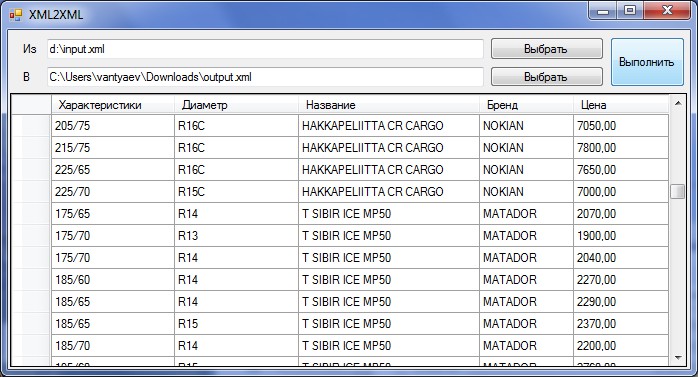Sort by the Название column header
The width and height of the screenshot is (698, 377).
click(389, 105)
